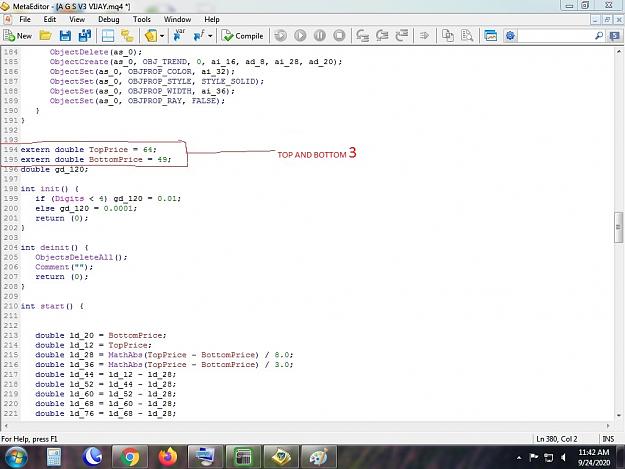Click the pause debugging icon
The width and height of the screenshot is (625, 469).
click(x=319, y=36)
